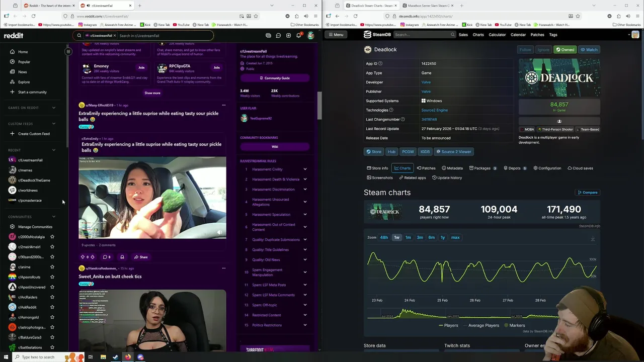Click the Reddit advertise icon in header
644x362 pixels.
(268, 36)
